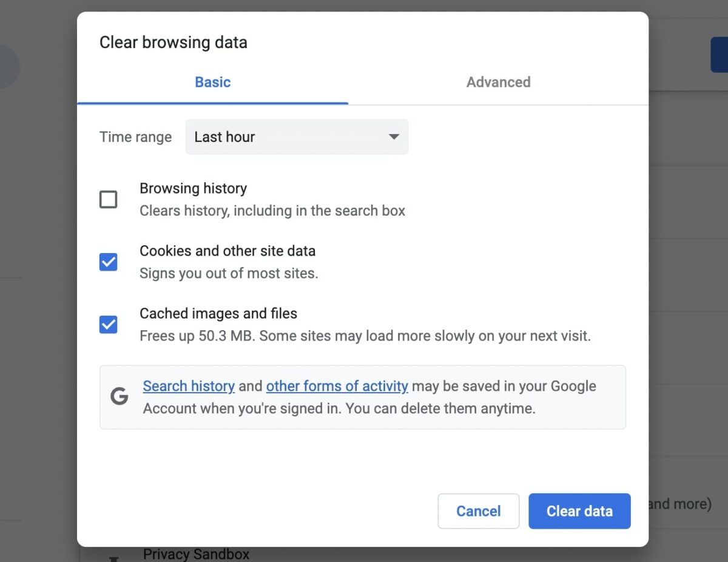Enable the Browsing history checkbox

108,199
